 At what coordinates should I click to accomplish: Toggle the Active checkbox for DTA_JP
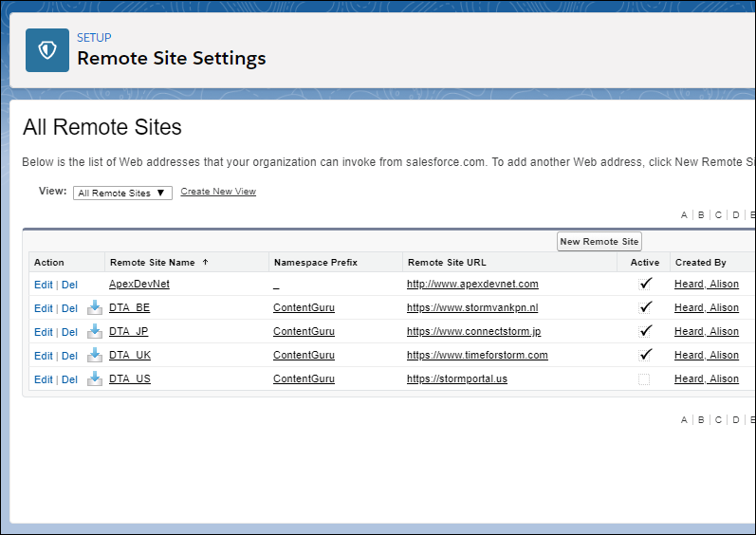645,331
